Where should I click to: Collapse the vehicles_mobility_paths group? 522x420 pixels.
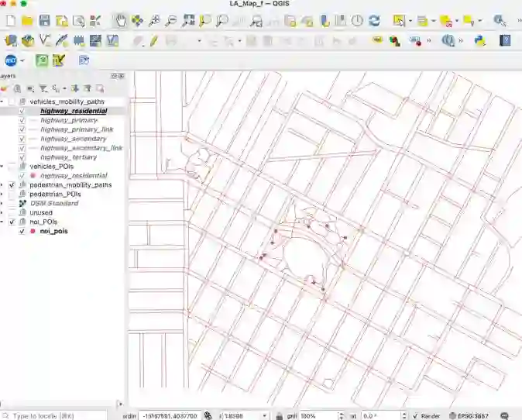tap(2, 102)
